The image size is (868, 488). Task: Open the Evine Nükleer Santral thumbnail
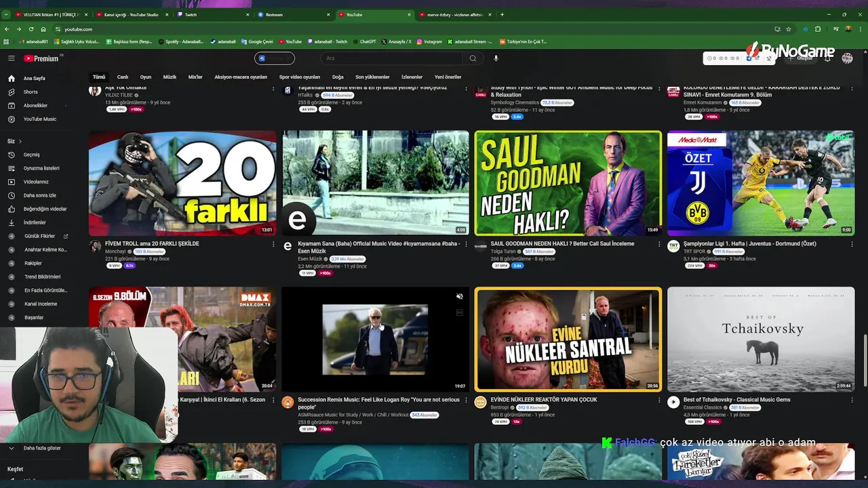pos(568,339)
